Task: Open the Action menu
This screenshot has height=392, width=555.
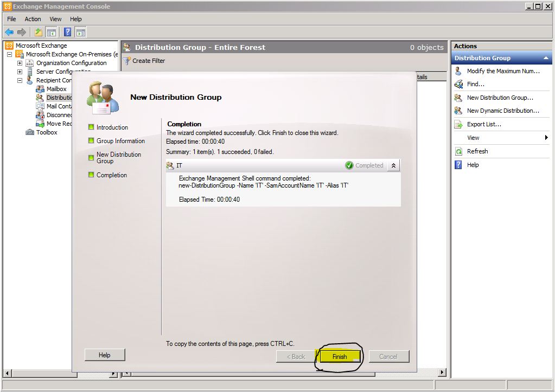Action: point(33,19)
